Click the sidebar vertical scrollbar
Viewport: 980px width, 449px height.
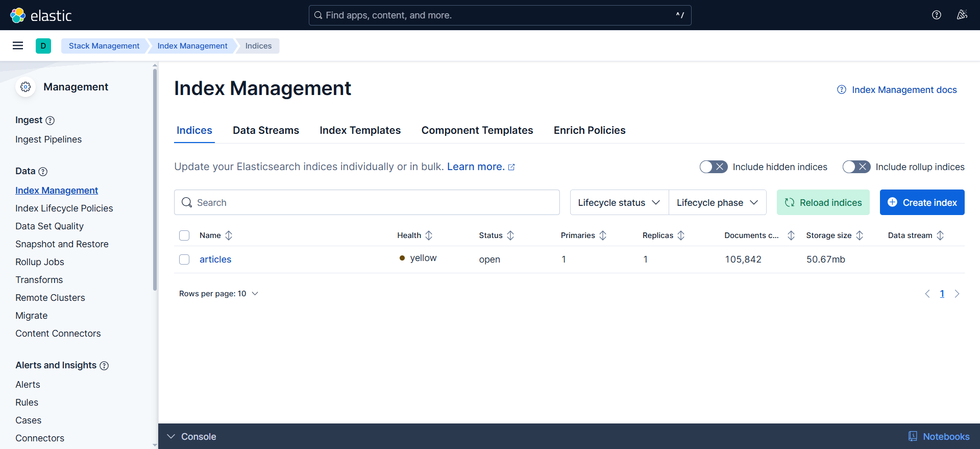155,179
